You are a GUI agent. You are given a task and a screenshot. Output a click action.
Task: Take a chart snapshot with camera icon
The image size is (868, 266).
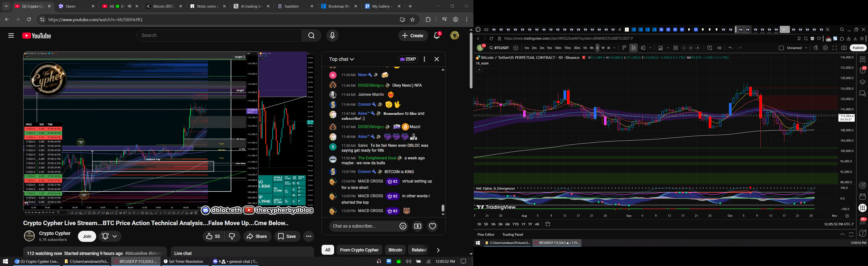click(844, 48)
